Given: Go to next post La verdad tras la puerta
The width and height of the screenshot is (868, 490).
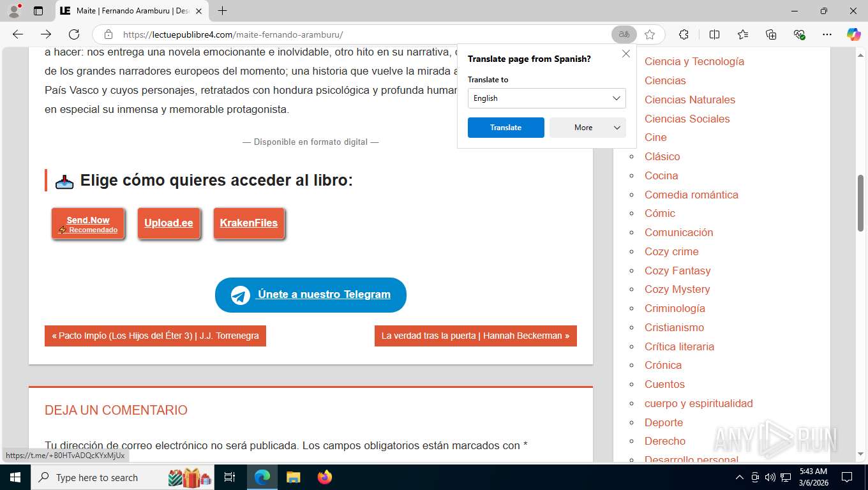Looking at the screenshot, I should 475,336.
